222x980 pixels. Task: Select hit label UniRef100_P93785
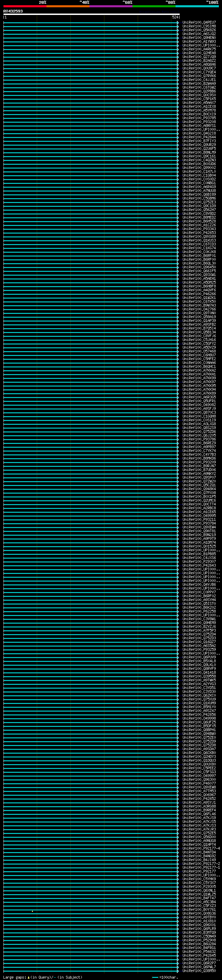point(199,118)
